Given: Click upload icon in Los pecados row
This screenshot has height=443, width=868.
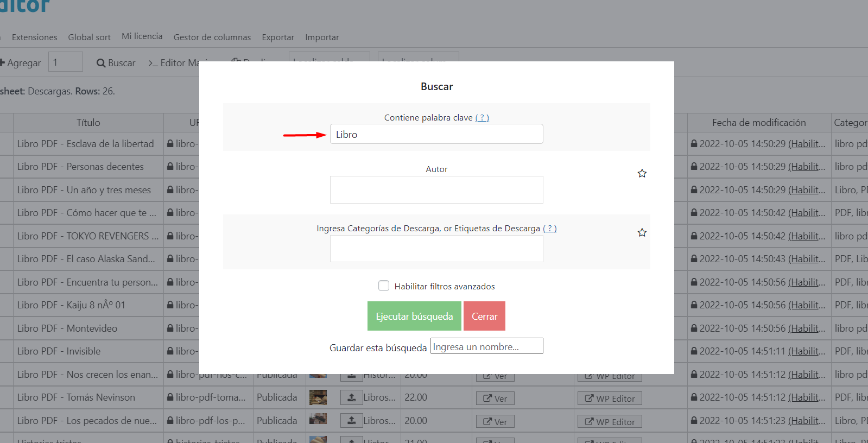Looking at the screenshot, I should pyautogui.click(x=352, y=421).
